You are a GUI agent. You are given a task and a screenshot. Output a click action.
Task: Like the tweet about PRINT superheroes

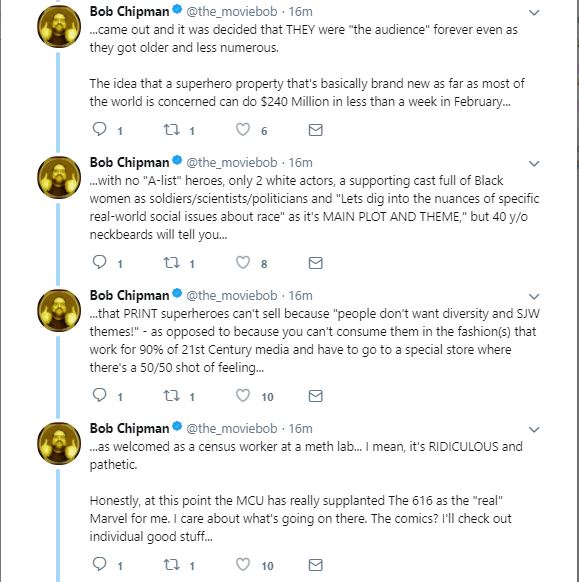point(243,395)
